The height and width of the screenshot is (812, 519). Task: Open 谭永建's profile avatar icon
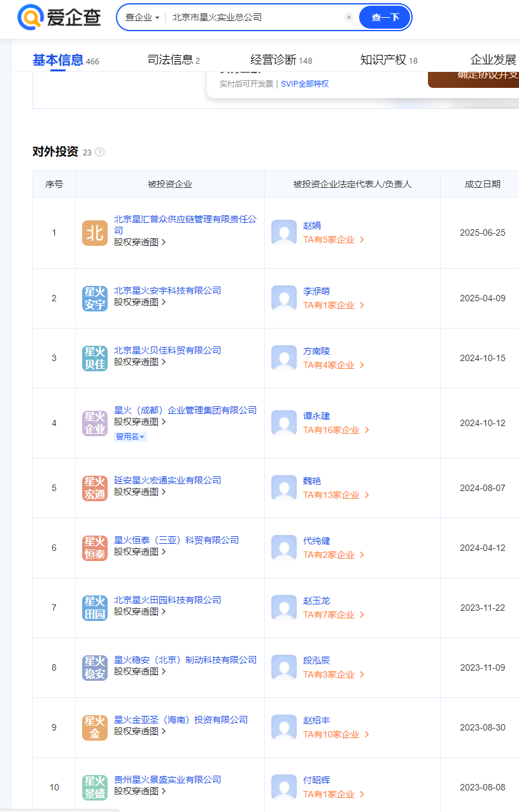(283, 423)
